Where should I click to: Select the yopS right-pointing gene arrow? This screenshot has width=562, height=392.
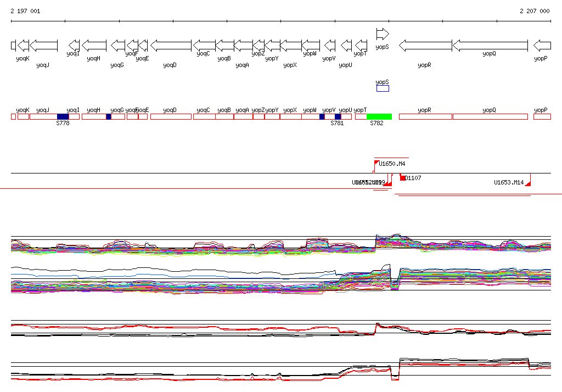click(x=383, y=34)
